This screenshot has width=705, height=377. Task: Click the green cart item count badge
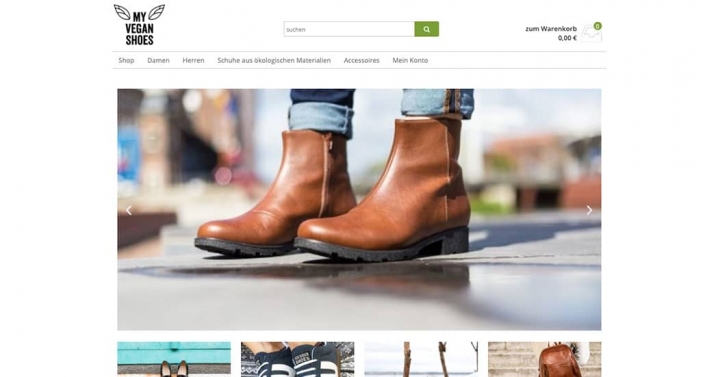pyautogui.click(x=598, y=26)
